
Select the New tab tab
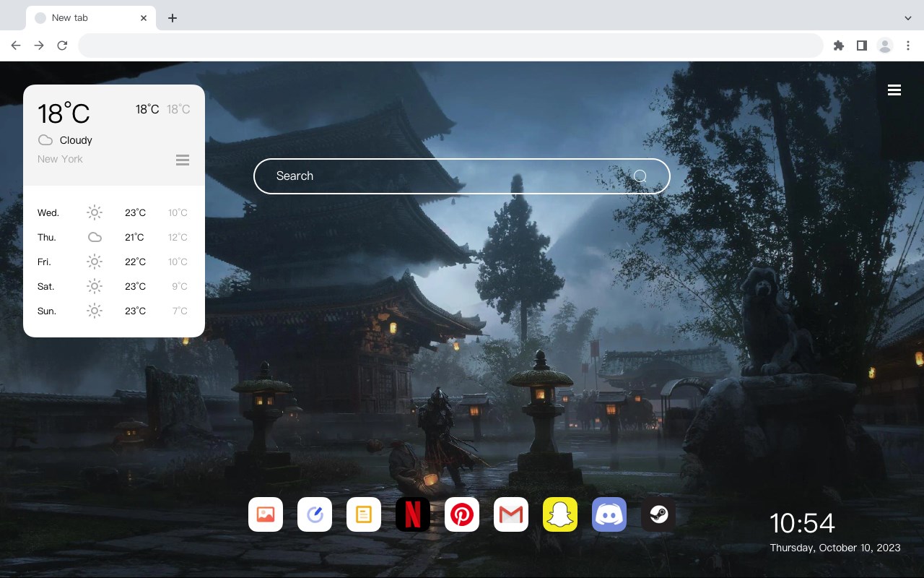(x=90, y=18)
